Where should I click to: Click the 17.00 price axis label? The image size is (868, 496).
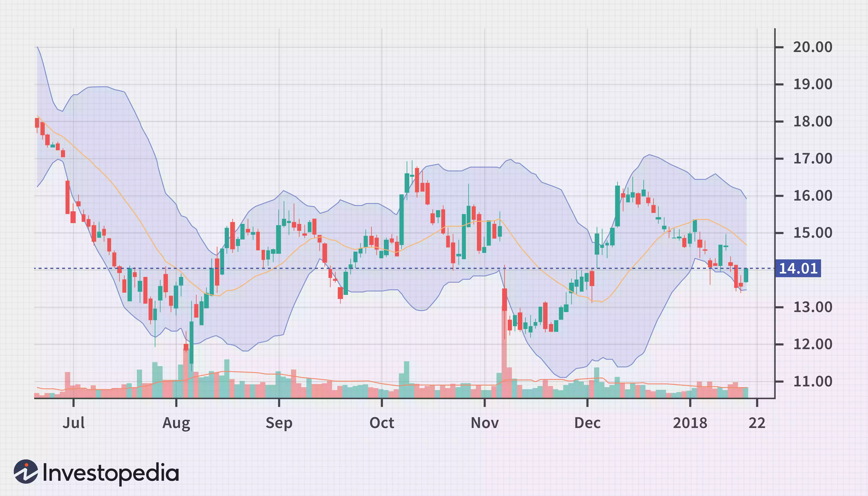812,158
